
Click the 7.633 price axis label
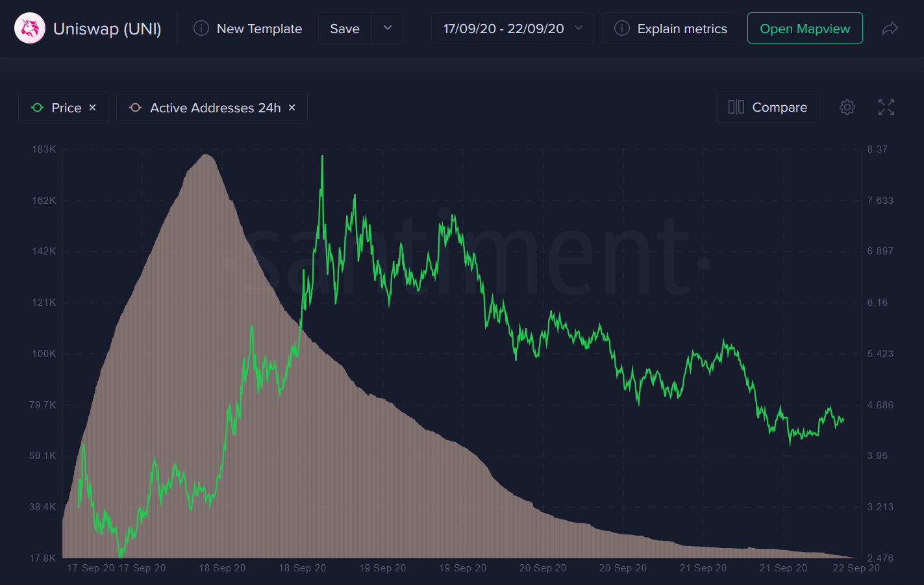[x=880, y=201]
